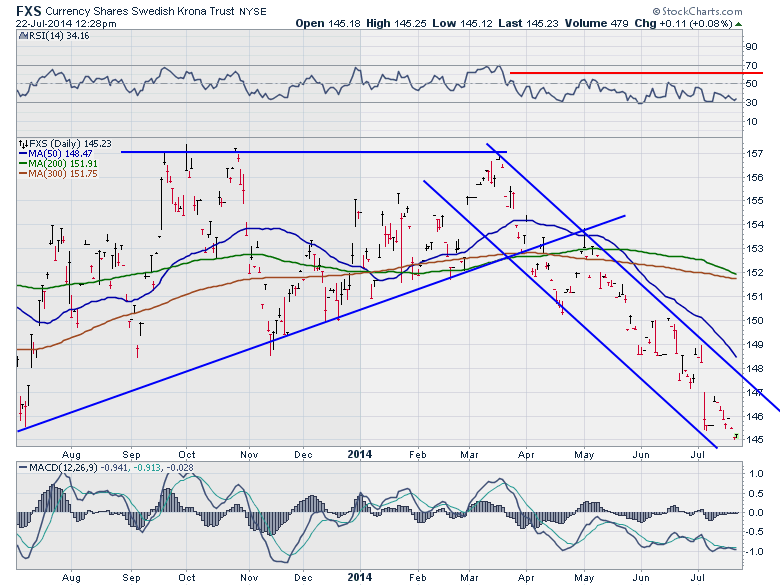Click the Jul label under the price chart
This screenshot has width=780, height=586.
click(698, 454)
